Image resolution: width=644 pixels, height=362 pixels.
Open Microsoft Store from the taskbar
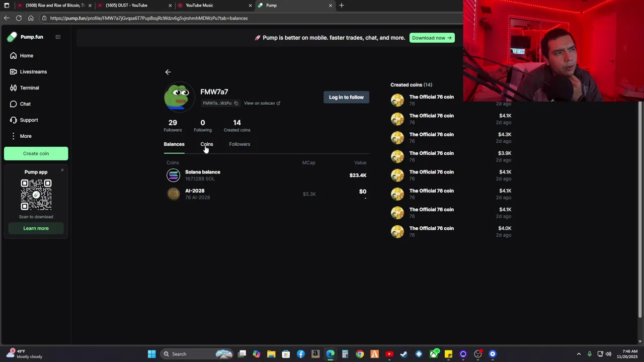[x=286, y=354]
